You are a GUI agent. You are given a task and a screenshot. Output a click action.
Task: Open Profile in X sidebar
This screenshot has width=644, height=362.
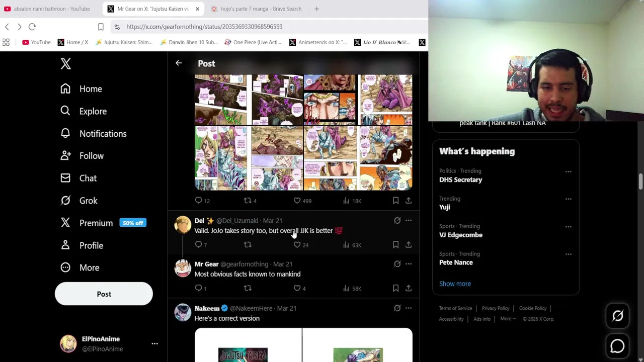point(82,245)
